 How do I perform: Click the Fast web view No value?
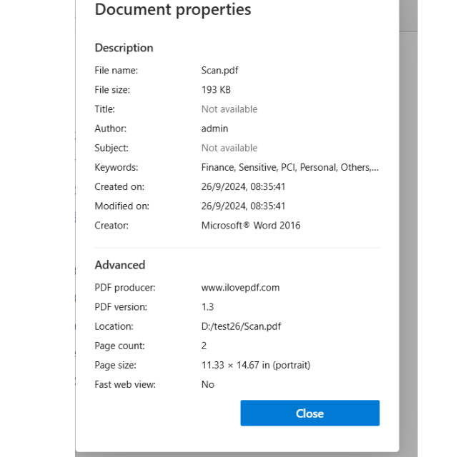[208, 384]
